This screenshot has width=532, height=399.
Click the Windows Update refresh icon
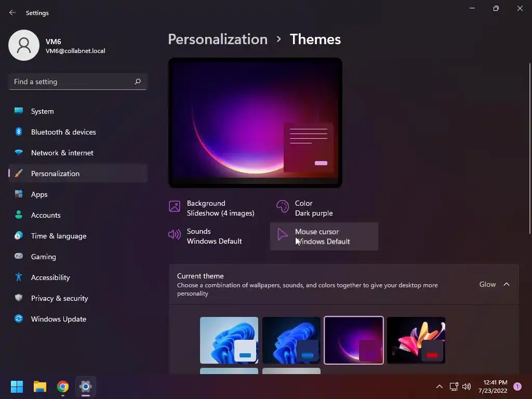pos(19,318)
